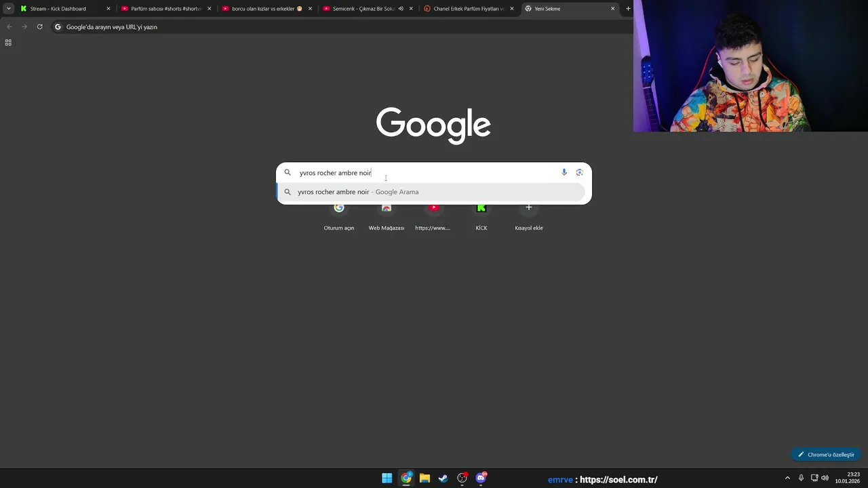Click the network tray icon
Screen dimensions: 868x488
pyautogui.click(x=814, y=478)
